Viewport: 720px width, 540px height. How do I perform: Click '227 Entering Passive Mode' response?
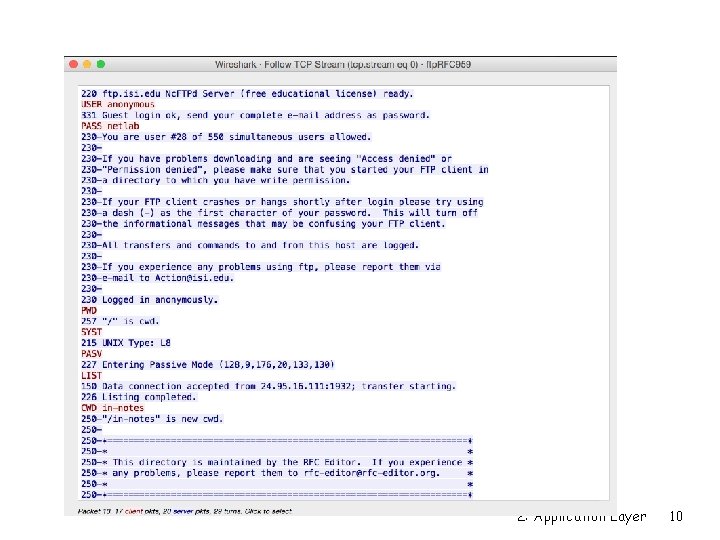click(208, 365)
